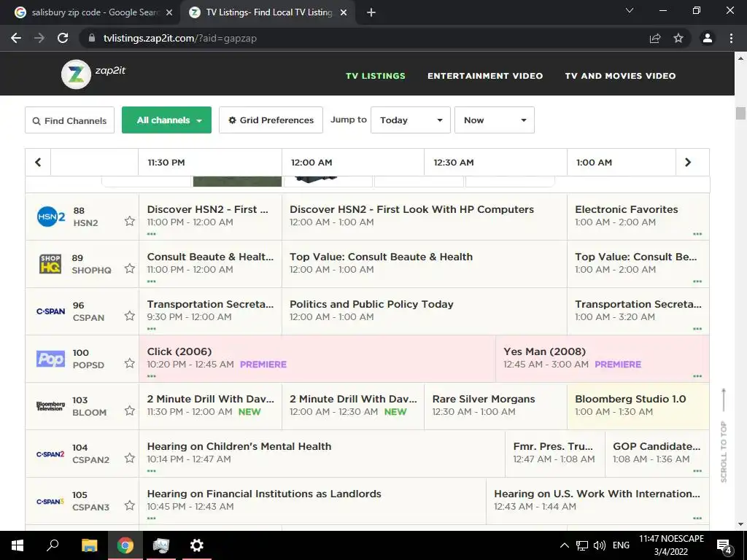Click the page vertical scrollbar thumb

(740, 113)
